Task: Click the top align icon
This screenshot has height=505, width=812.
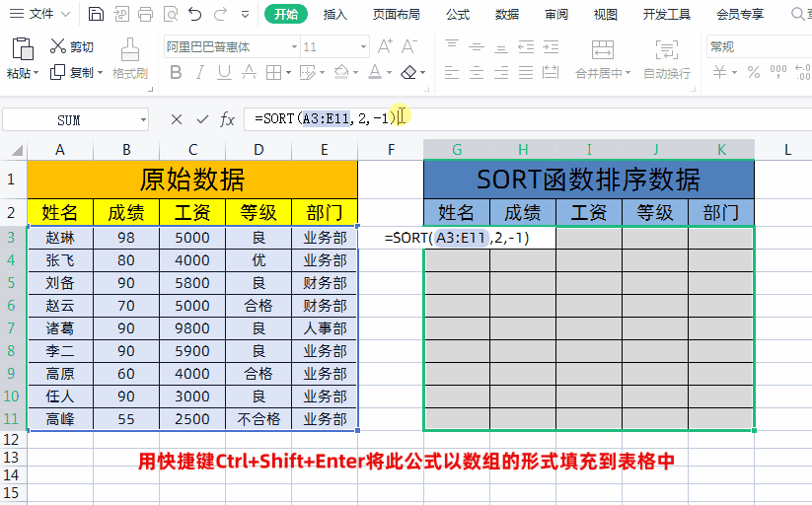Action: click(452, 46)
